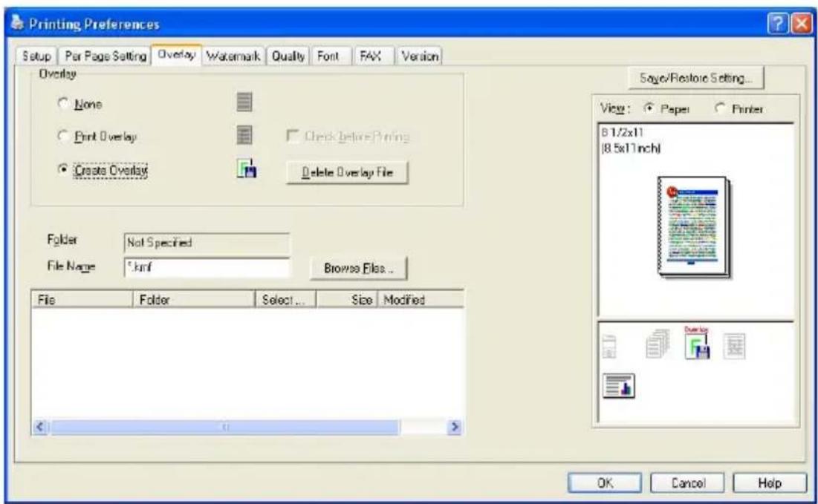Switch to the Per Page Setting tab
The image size is (818, 504).
tap(105, 56)
